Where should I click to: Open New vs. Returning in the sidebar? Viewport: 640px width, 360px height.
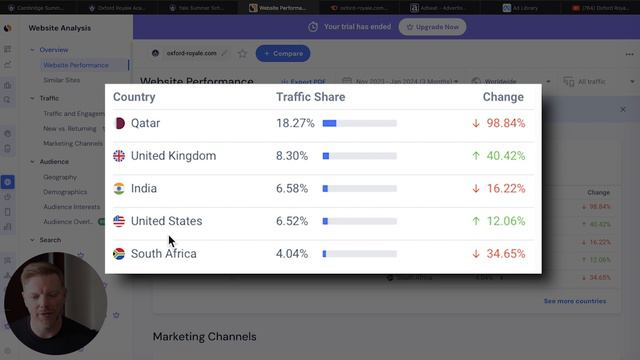coord(70,129)
